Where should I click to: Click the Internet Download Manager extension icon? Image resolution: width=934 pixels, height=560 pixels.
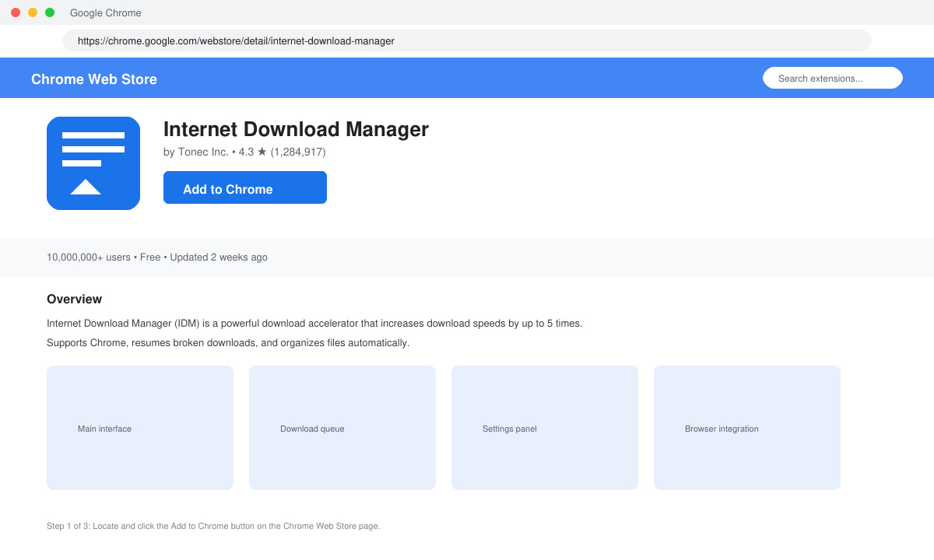[x=93, y=163]
